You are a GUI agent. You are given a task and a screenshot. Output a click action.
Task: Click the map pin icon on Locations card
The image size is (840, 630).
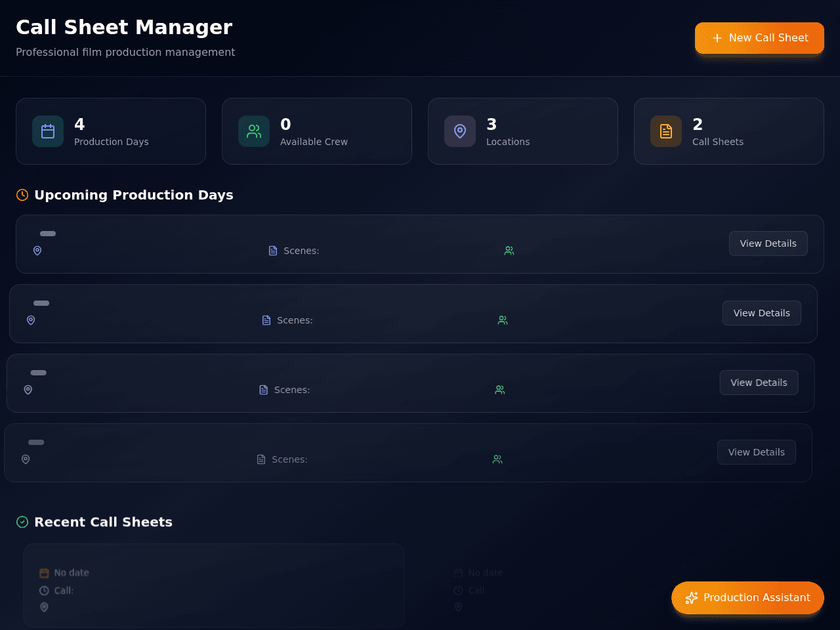460,131
